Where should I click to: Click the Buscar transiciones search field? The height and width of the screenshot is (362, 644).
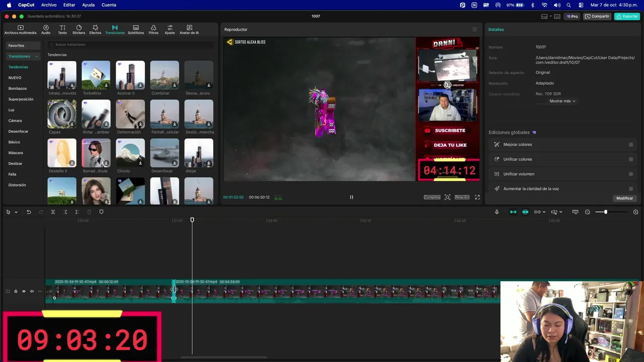coord(131,44)
